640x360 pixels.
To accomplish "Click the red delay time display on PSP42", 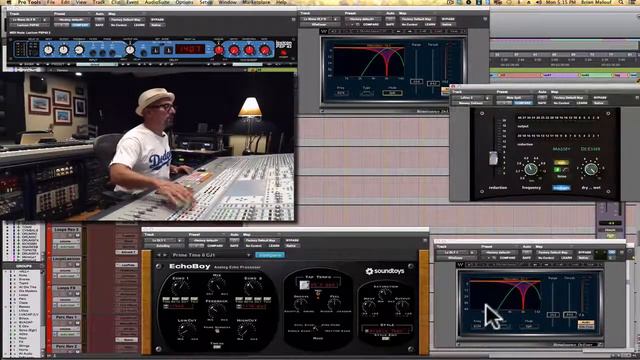I will tap(190, 49).
